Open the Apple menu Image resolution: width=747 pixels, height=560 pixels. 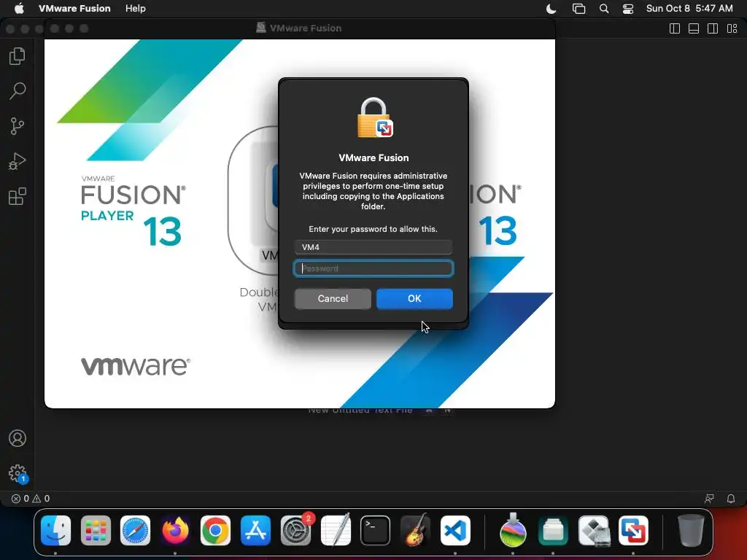pos(19,8)
